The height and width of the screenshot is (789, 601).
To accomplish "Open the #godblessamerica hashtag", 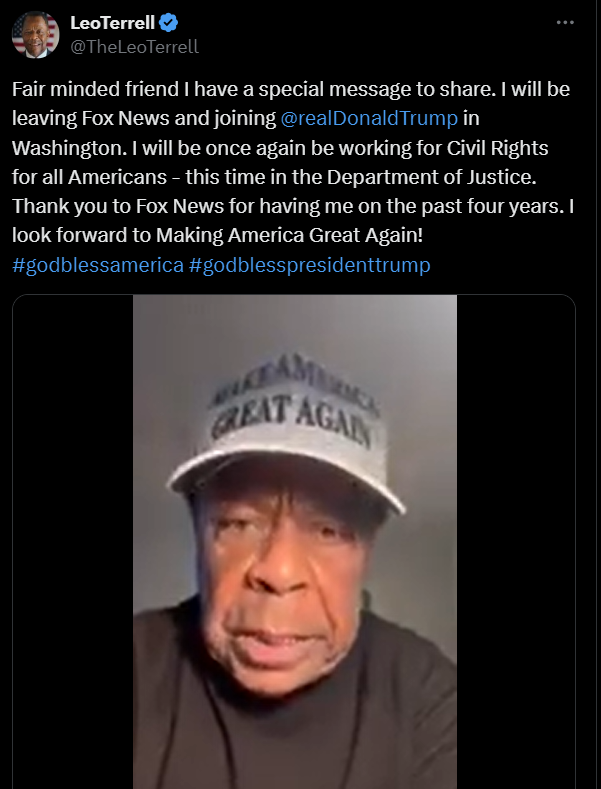I will (x=98, y=265).
